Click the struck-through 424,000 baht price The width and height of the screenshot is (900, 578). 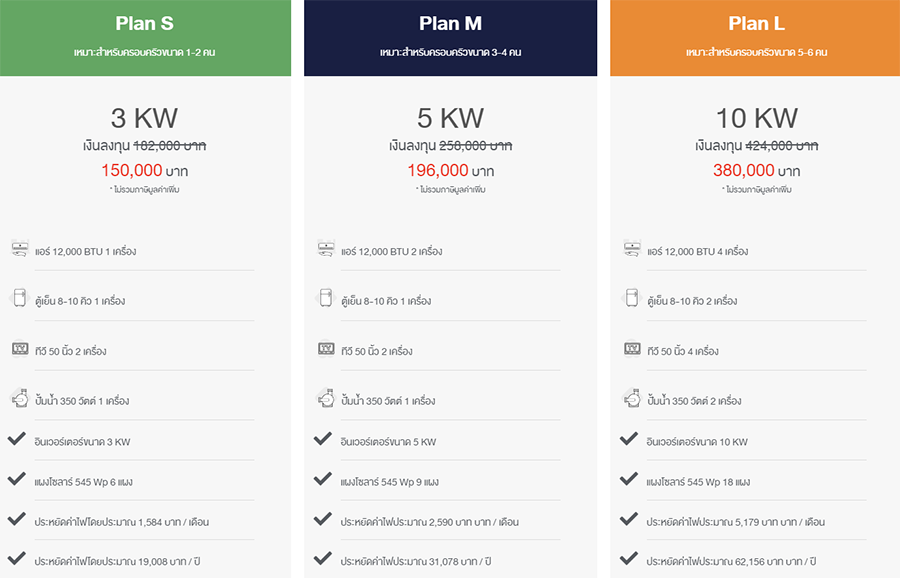click(x=782, y=145)
